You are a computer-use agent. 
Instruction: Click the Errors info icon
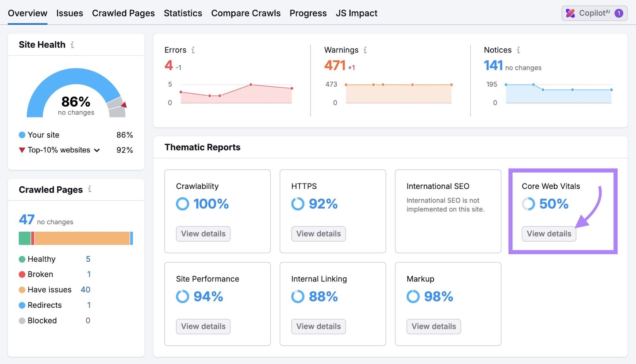[x=193, y=50]
